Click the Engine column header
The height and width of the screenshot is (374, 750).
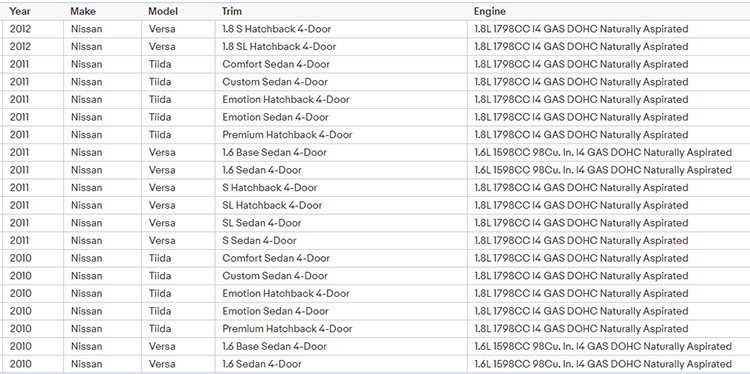(489, 11)
